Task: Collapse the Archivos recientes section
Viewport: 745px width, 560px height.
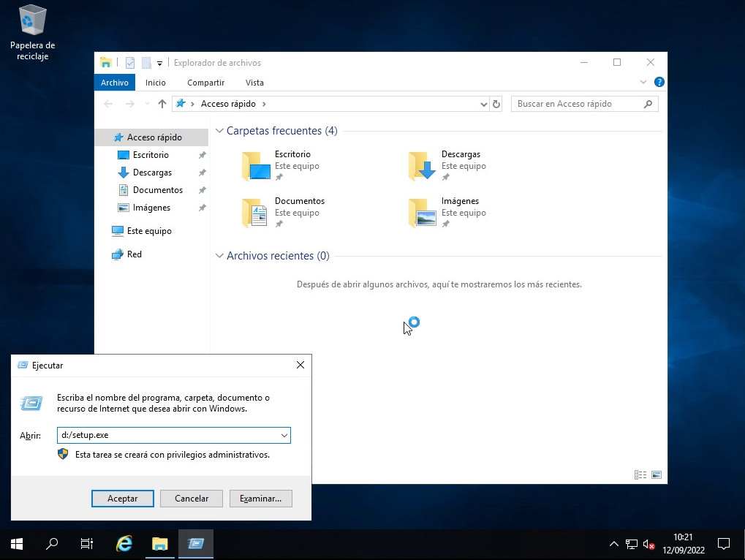Action: point(219,256)
